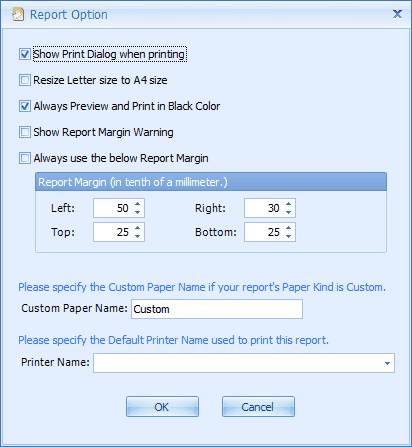Image resolution: width=412 pixels, height=447 pixels.
Task: Increase the Right margin with up arrow
Action: 289,203
